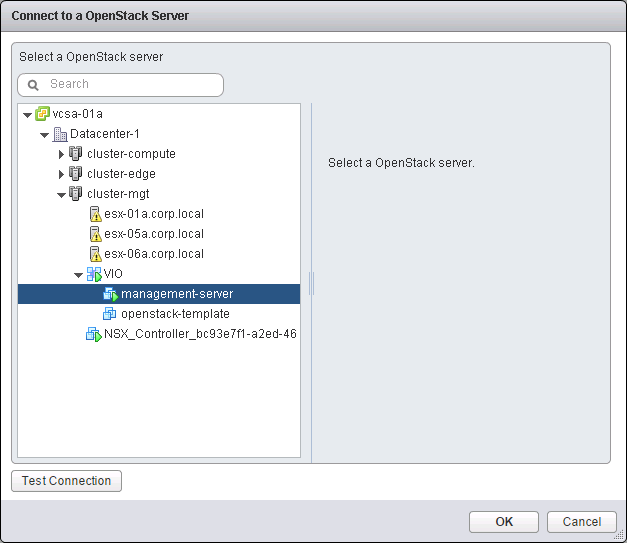Focus the Search input field
Screen dimensions: 627x543
click(x=130, y=85)
